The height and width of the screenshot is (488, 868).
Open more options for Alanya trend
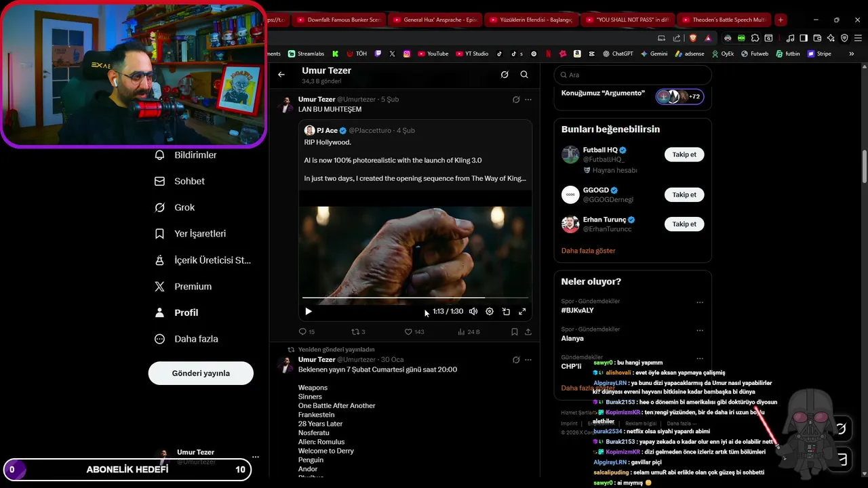[x=700, y=331]
